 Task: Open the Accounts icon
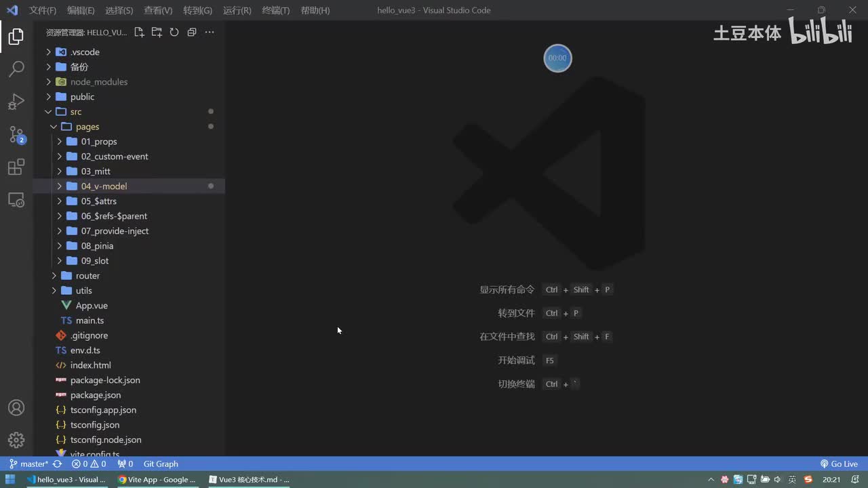pos(16,408)
